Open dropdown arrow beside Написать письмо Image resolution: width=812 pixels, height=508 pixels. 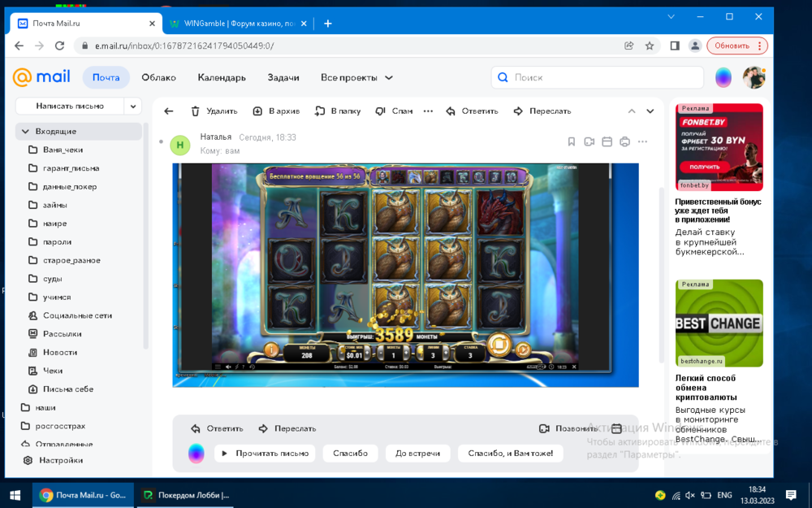[x=133, y=106]
